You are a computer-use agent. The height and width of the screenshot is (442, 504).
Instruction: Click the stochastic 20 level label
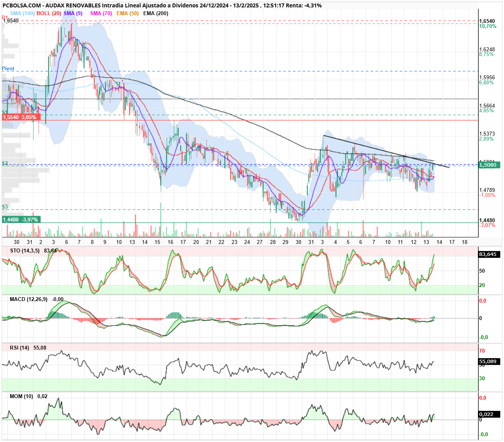point(482,285)
